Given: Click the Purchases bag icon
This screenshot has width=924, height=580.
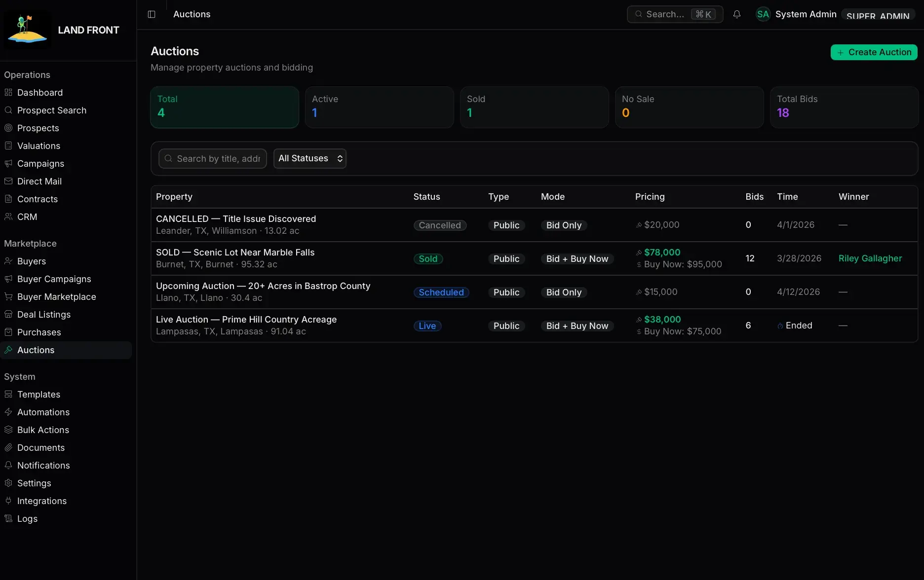Looking at the screenshot, I should 8,332.
